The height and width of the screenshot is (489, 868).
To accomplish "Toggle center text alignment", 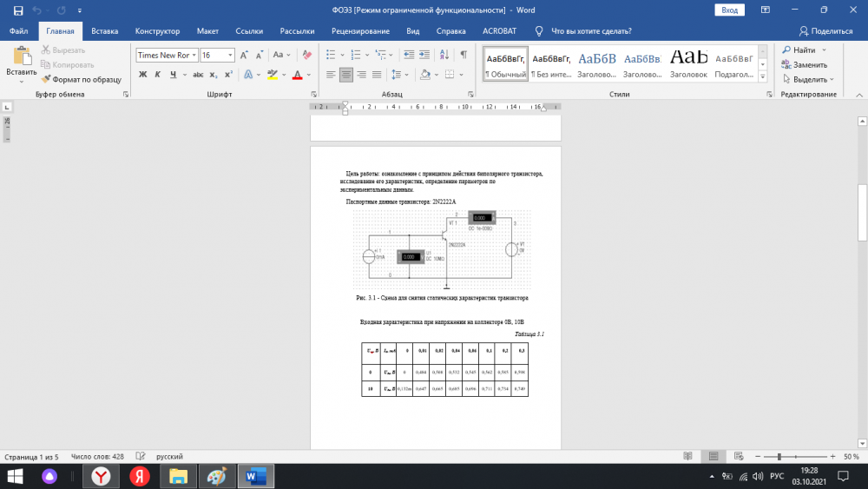I will [346, 75].
